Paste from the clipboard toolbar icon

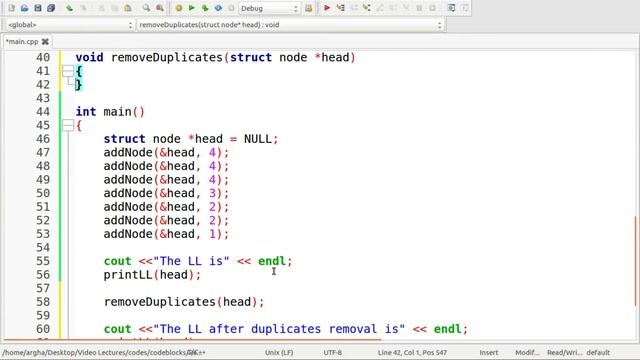[128, 8]
